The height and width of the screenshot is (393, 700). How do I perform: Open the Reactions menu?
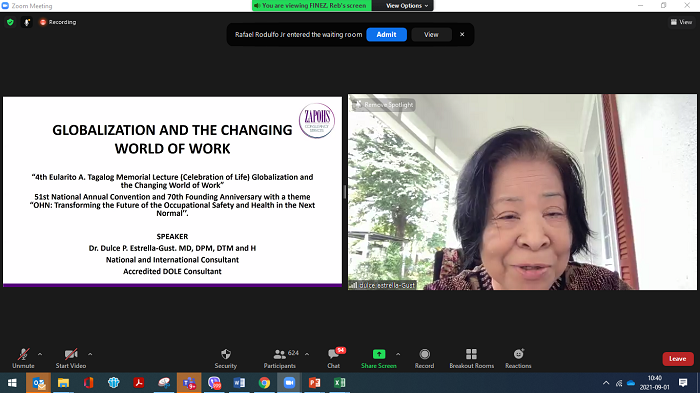click(x=518, y=359)
